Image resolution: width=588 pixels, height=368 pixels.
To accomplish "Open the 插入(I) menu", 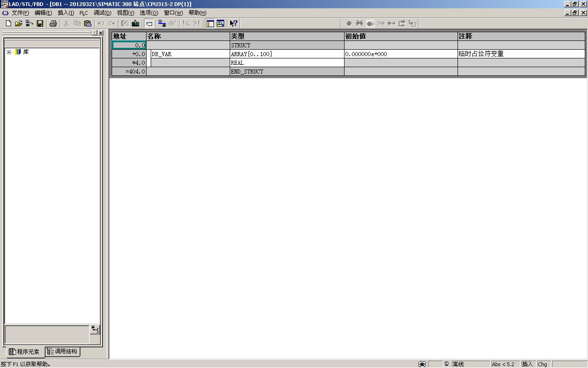I will pyautogui.click(x=66, y=13).
